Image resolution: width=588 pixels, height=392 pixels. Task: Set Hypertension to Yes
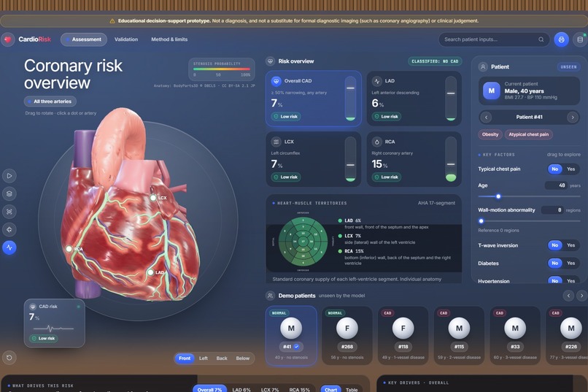(570, 280)
